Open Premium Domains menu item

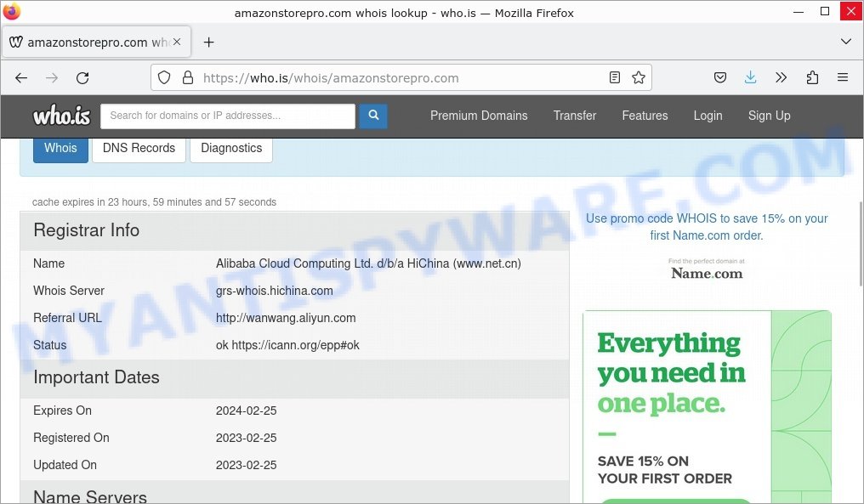tap(479, 116)
